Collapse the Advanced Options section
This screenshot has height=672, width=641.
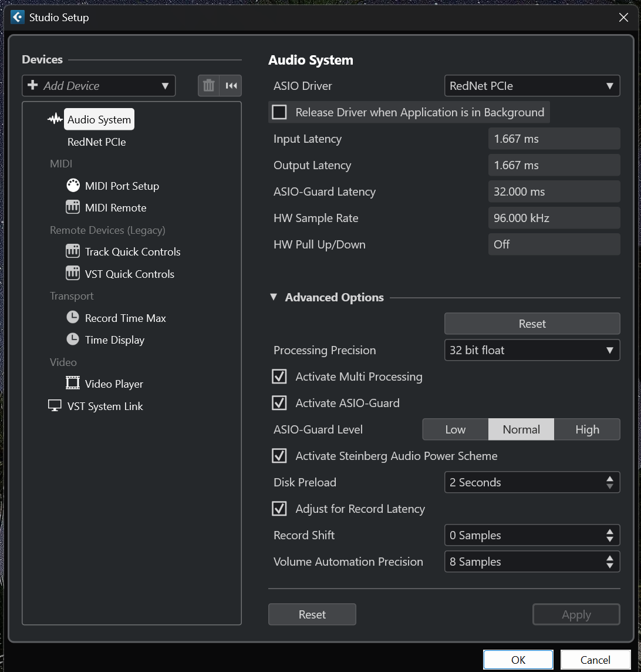click(x=274, y=297)
